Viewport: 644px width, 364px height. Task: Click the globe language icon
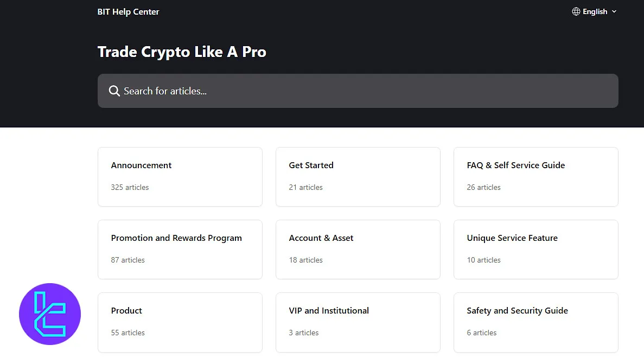point(576,11)
